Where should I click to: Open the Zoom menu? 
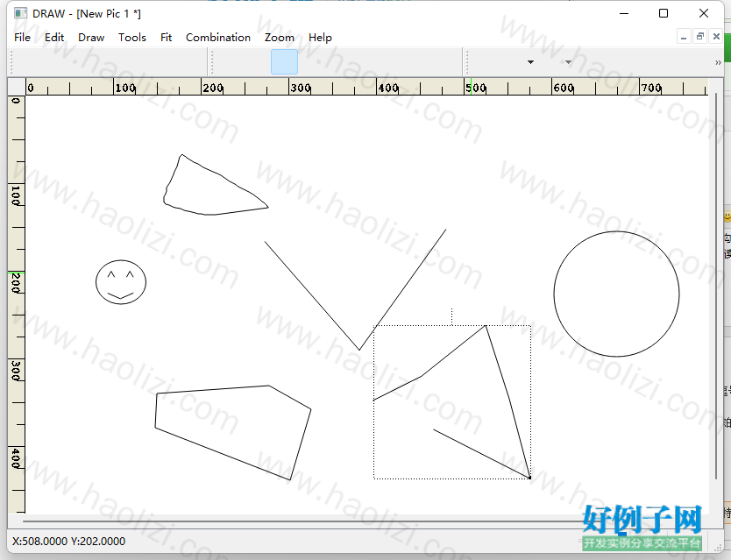click(x=280, y=38)
